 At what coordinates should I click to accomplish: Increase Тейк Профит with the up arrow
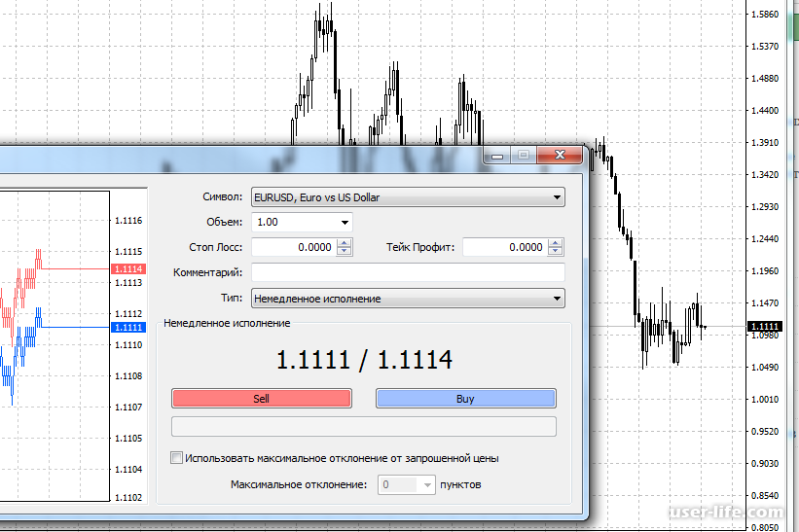[556, 243]
